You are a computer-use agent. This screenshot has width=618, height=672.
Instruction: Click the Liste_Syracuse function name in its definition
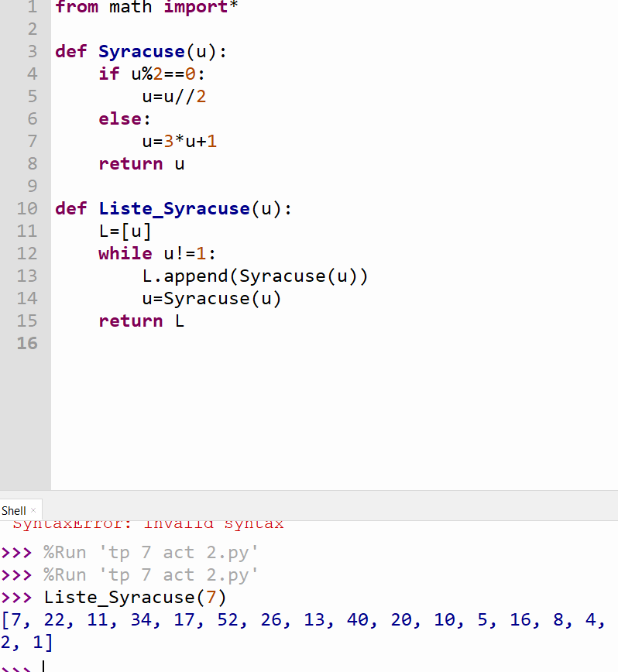[173, 209]
